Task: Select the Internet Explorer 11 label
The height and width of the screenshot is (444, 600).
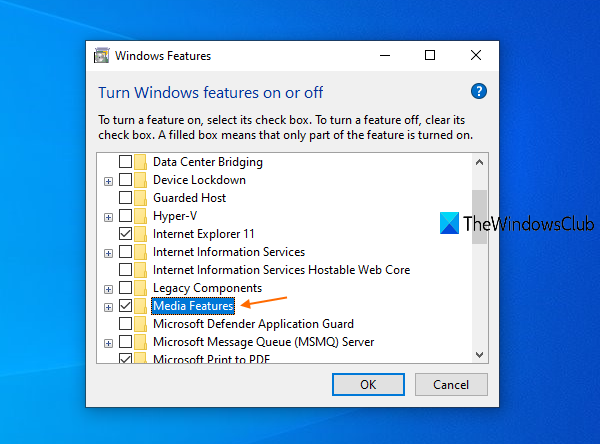Action: click(x=204, y=234)
